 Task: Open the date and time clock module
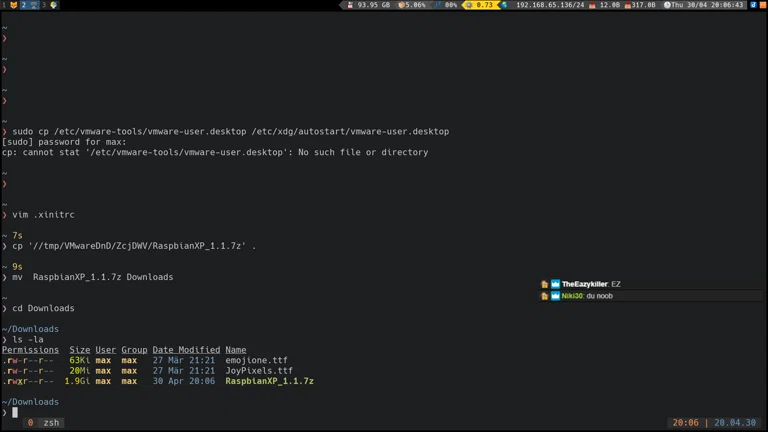(x=706, y=5)
